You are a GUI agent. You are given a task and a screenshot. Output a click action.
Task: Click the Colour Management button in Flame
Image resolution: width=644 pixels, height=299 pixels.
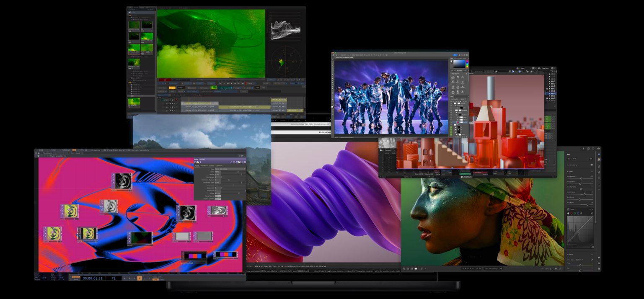pos(224,88)
